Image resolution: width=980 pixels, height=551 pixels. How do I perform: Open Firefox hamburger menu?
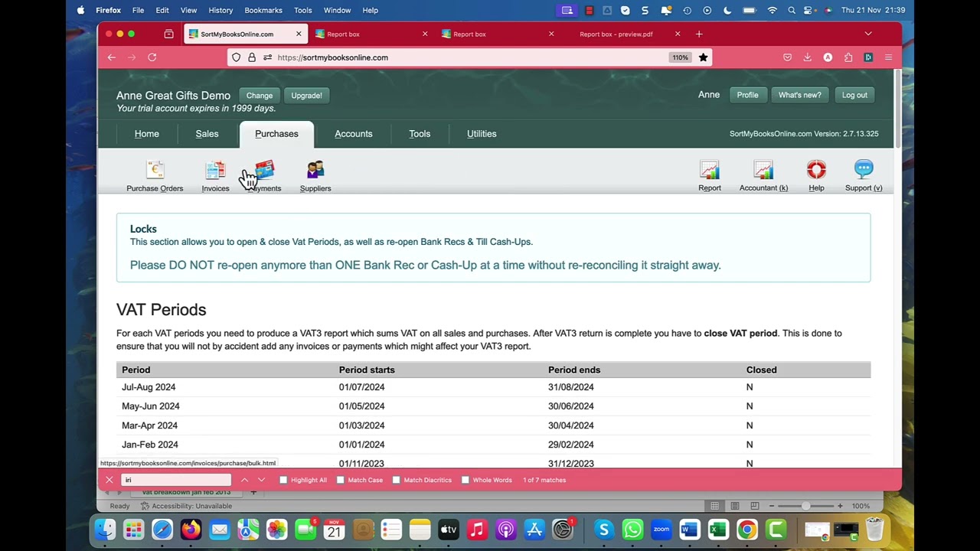click(888, 57)
